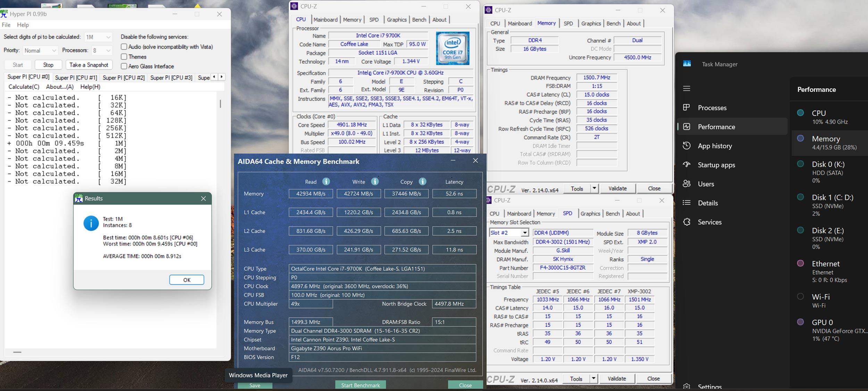Open Services in Task Manager sidebar
The height and width of the screenshot is (391, 868).
coord(709,222)
